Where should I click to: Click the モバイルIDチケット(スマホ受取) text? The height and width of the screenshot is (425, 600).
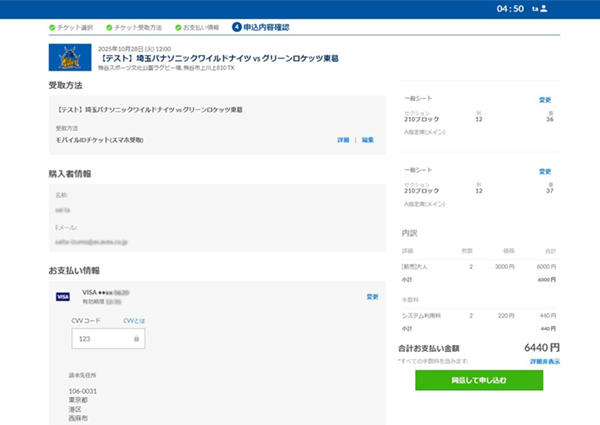tap(99, 140)
